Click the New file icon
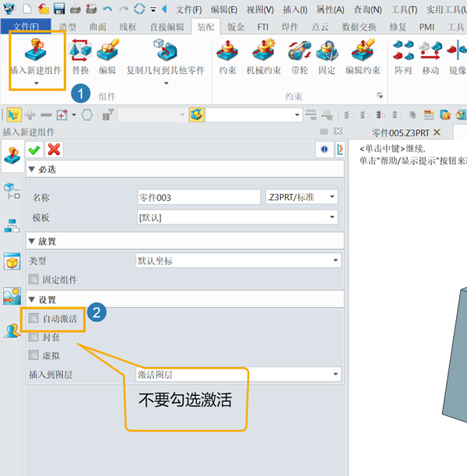 [x=27, y=9]
